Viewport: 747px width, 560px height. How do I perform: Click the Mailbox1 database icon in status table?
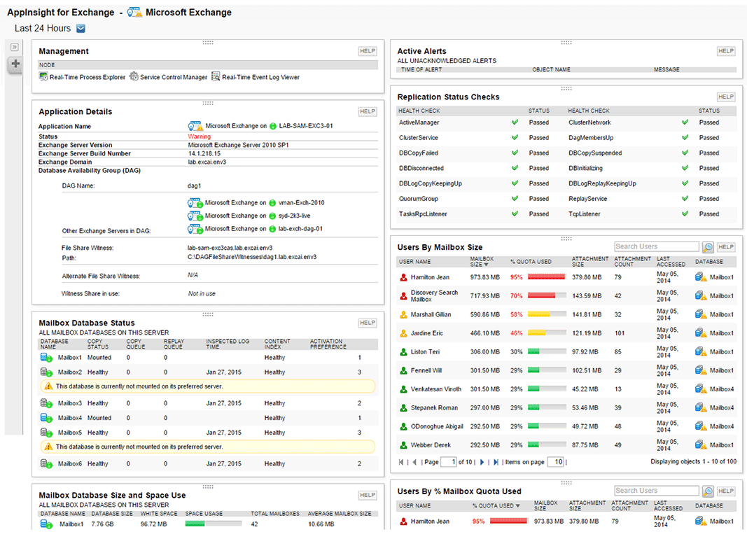tap(46, 358)
